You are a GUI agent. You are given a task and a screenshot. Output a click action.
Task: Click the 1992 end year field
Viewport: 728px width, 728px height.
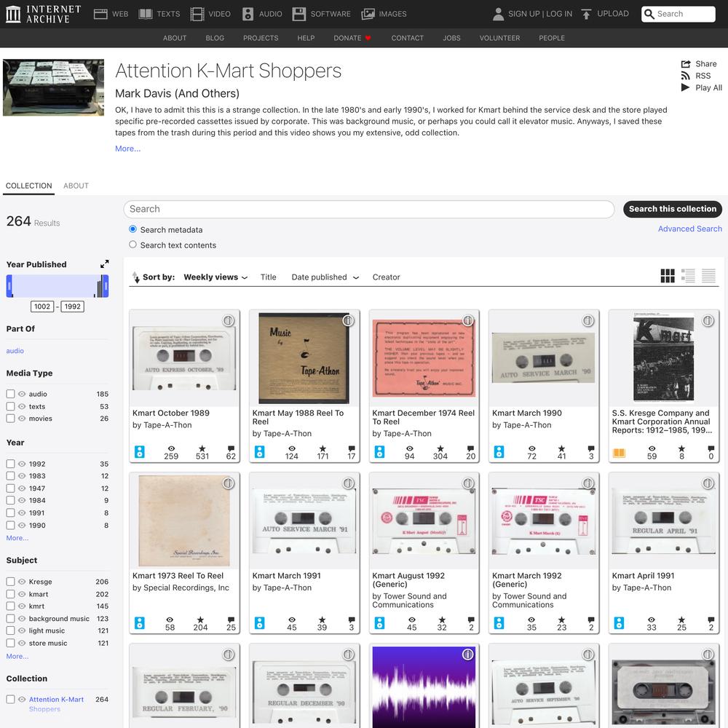(x=72, y=306)
